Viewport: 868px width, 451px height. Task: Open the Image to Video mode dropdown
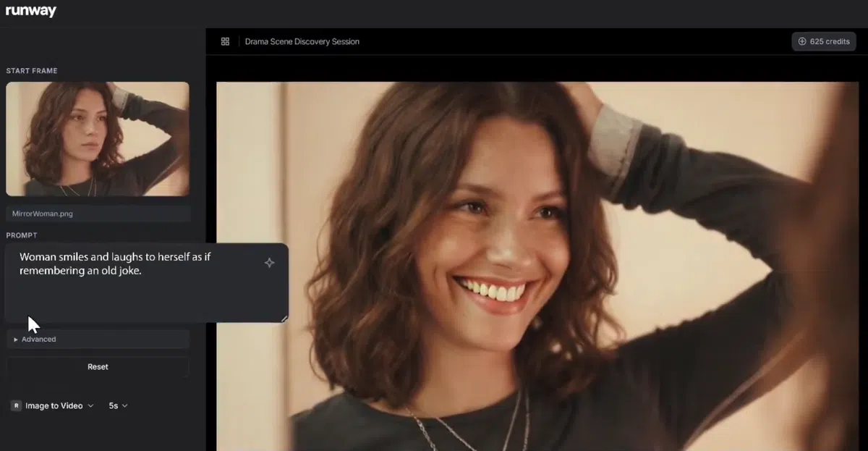pyautogui.click(x=54, y=406)
